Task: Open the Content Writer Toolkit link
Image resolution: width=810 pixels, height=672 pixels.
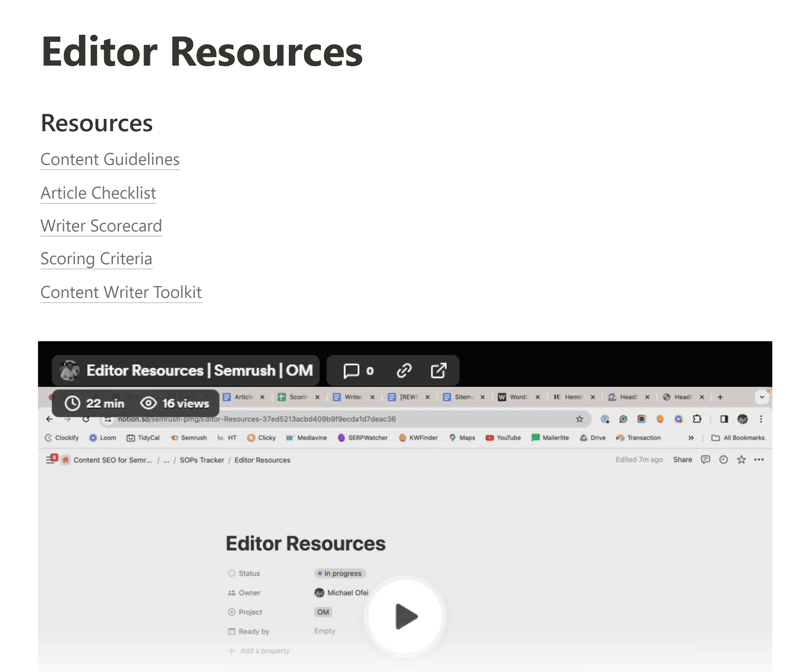Action: coord(121,292)
